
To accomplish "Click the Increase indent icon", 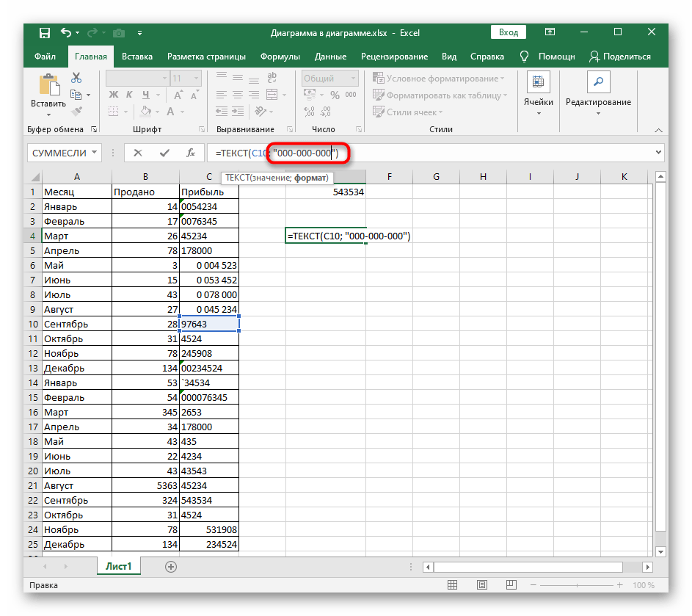I will (238, 112).
